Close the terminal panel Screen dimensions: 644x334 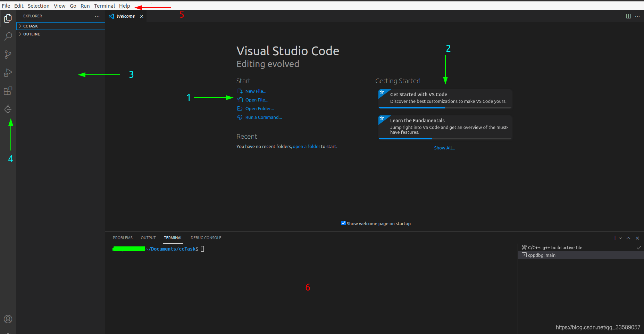click(x=637, y=238)
